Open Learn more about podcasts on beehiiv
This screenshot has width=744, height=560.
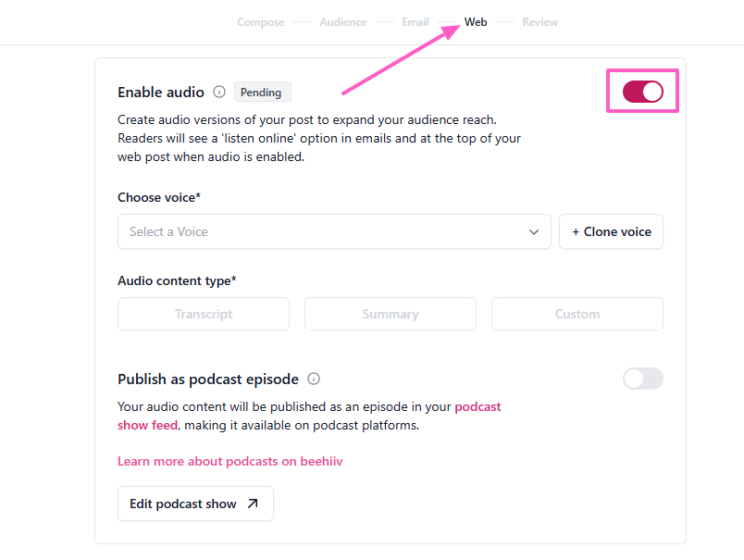[x=229, y=461]
